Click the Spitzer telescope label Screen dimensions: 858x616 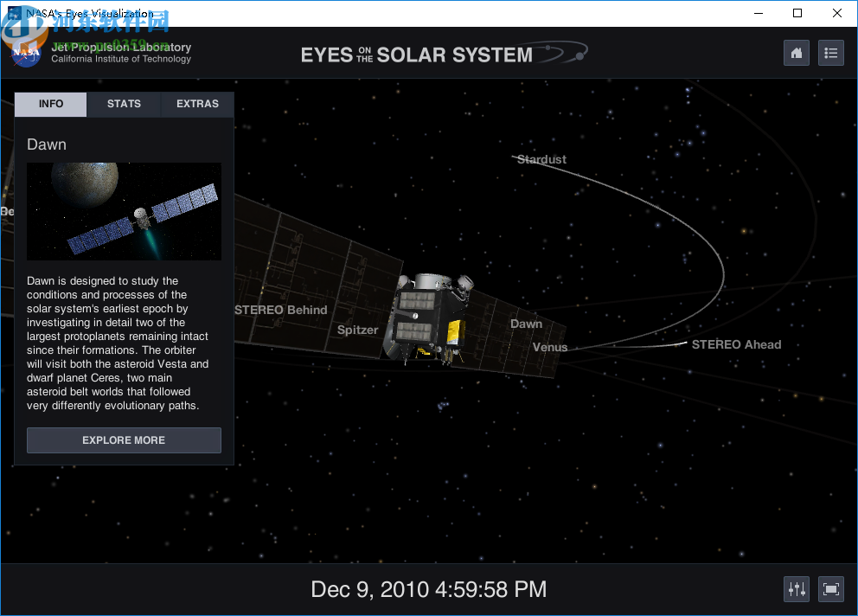tap(356, 330)
